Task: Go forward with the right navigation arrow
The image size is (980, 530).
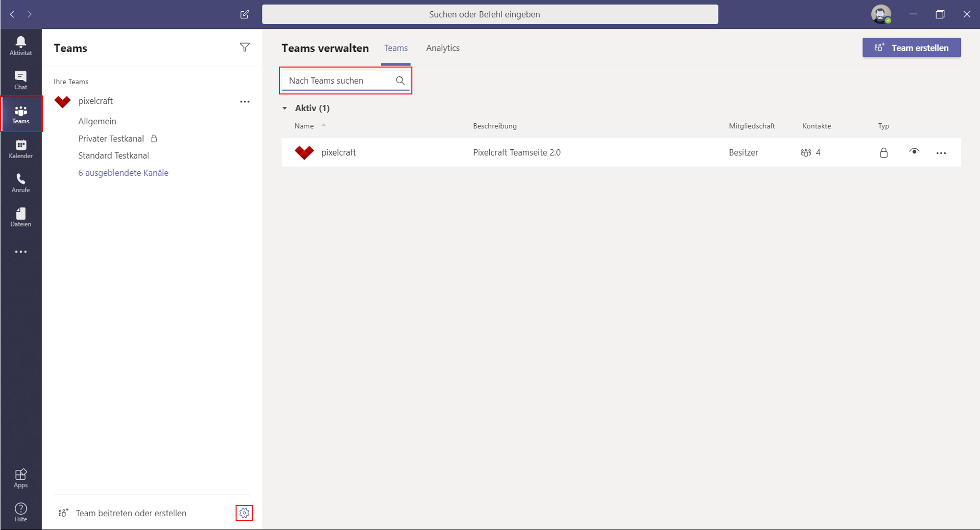Action: pyautogui.click(x=29, y=14)
